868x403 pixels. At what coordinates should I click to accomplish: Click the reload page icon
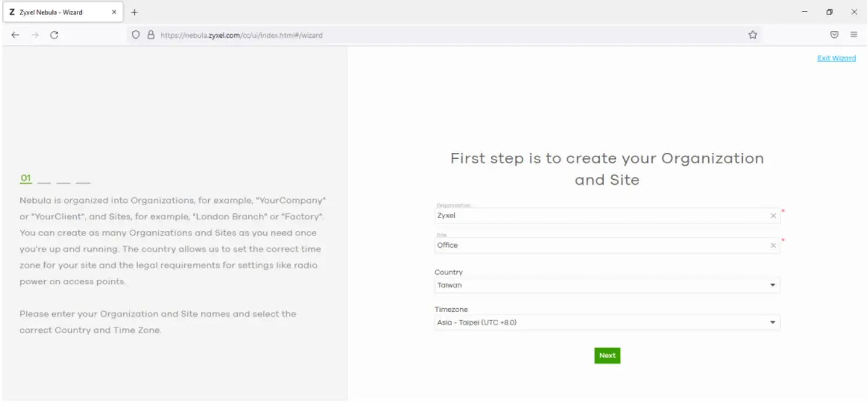54,34
